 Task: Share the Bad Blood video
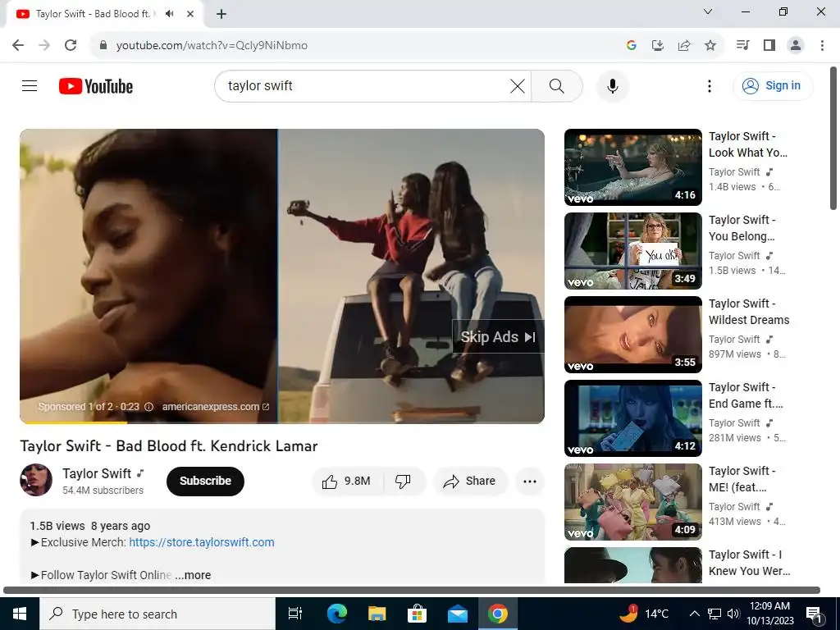(x=470, y=481)
